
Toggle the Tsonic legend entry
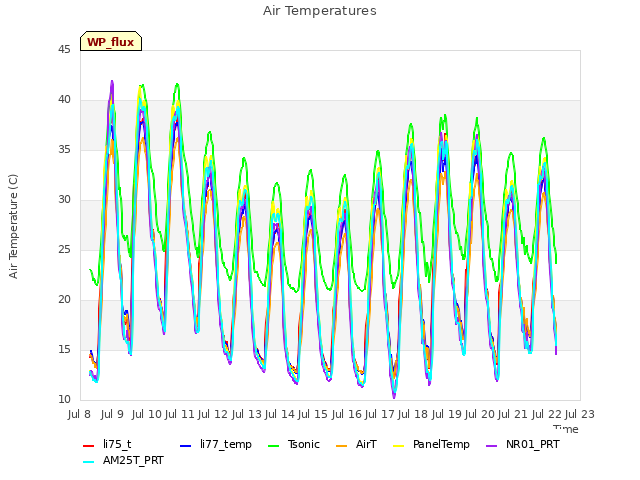click(x=294, y=444)
